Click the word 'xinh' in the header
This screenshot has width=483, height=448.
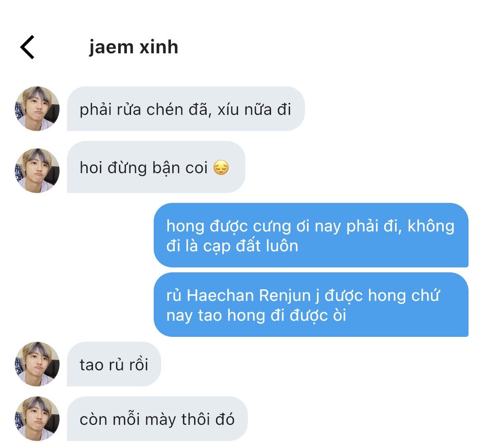(x=159, y=47)
